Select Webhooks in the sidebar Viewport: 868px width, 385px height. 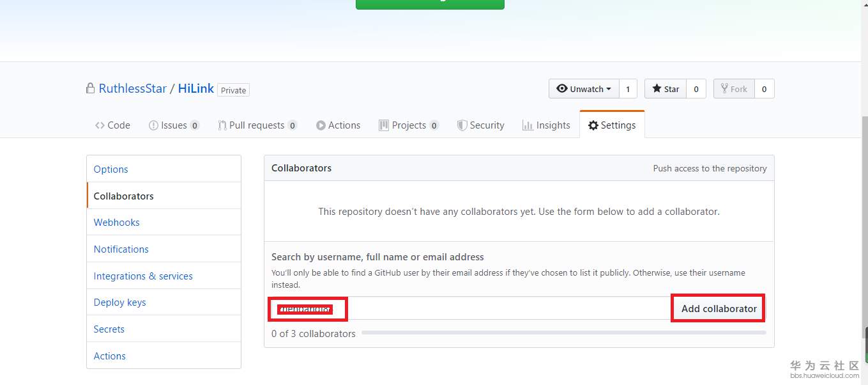point(117,223)
